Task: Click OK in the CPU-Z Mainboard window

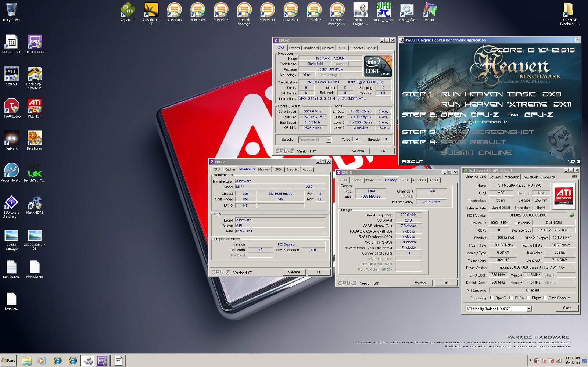Action: coord(319,273)
